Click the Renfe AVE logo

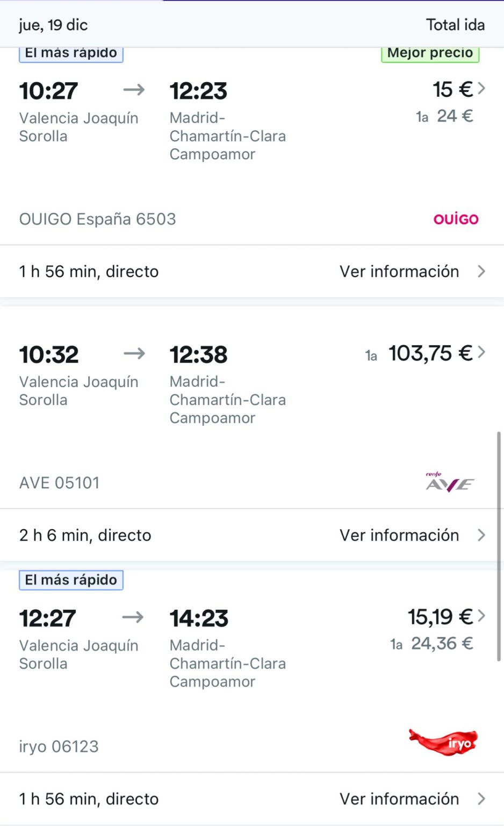click(x=449, y=482)
